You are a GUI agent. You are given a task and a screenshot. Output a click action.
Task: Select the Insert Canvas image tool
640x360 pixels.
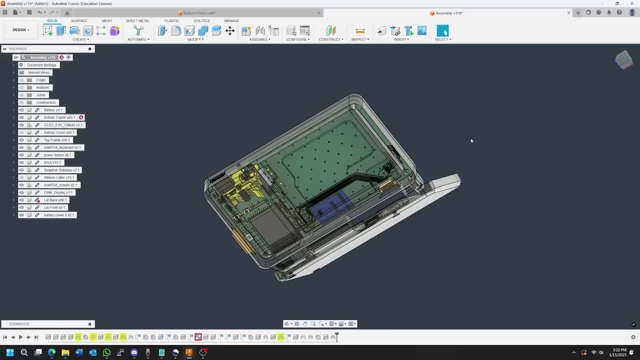point(422,31)
